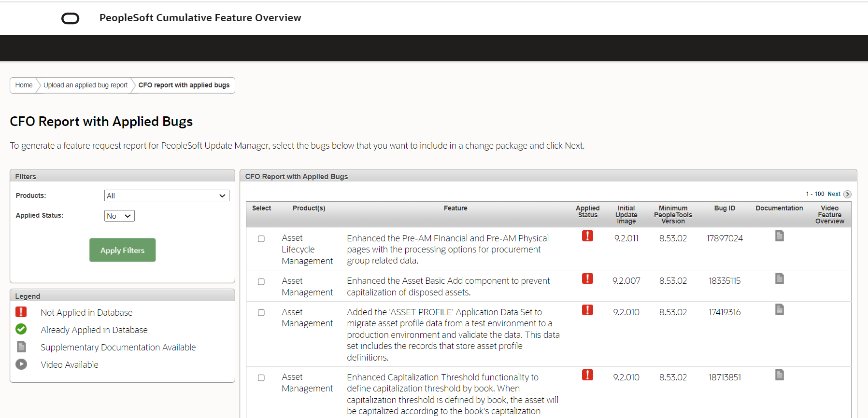Click Bug ID 17897024
Image resolution: width=868 pixels, height=418 pixels.
725,238
